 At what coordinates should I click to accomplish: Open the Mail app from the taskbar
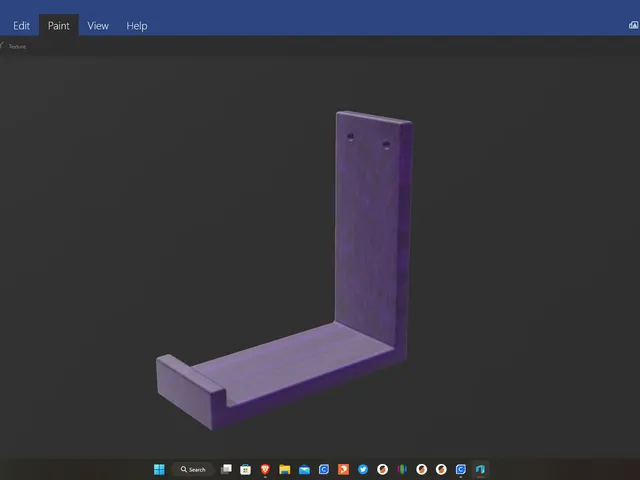coord(304,469)
